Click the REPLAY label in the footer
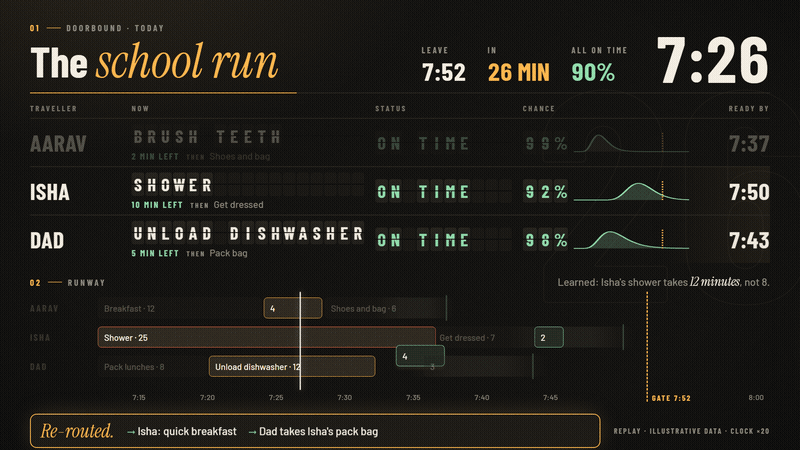This screenshot has width=800, height=450. tap(627, 431)
